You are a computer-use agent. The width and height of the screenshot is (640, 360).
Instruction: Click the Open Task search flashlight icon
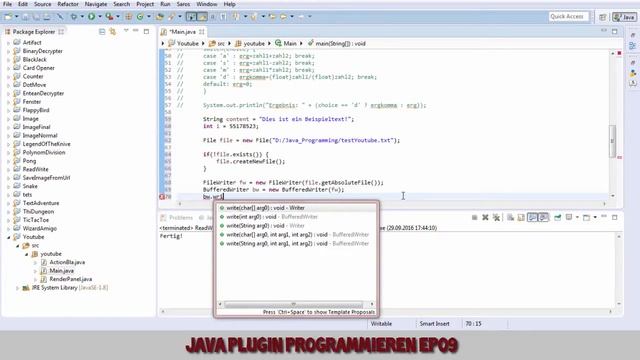point(171,17)
